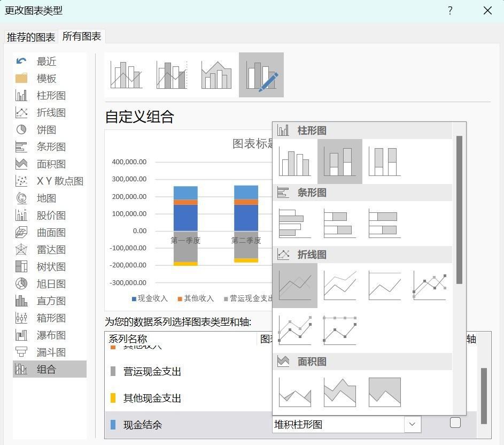Select the clustered column chart icon in dropdown
Image resolution: width=504 pixels, height=445 pixels.
point(294,162)
